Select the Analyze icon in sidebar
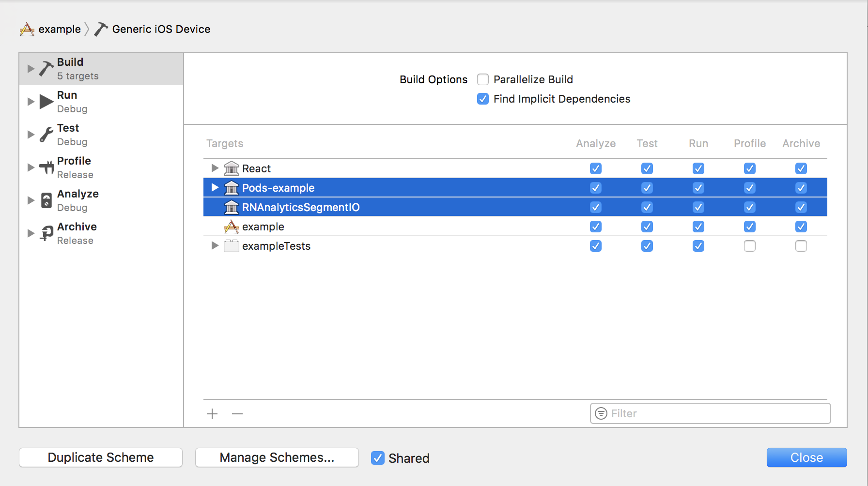Image resolution: width=868 pixels, height=486 pixels. (x=46, y=200)
